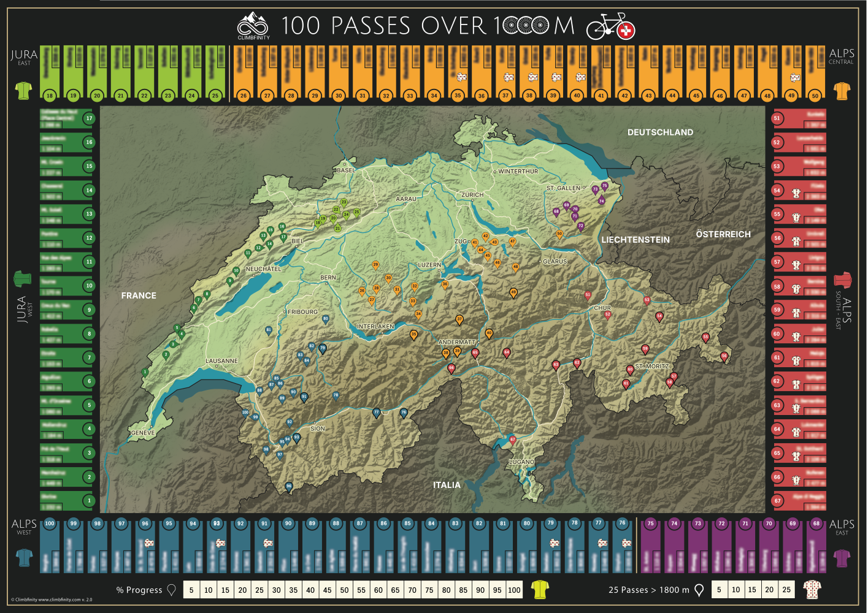The width and height of the screenshot is (868, 613).
Task: Click the bicycle icon with Swiss cross
Action: (610, 26)
